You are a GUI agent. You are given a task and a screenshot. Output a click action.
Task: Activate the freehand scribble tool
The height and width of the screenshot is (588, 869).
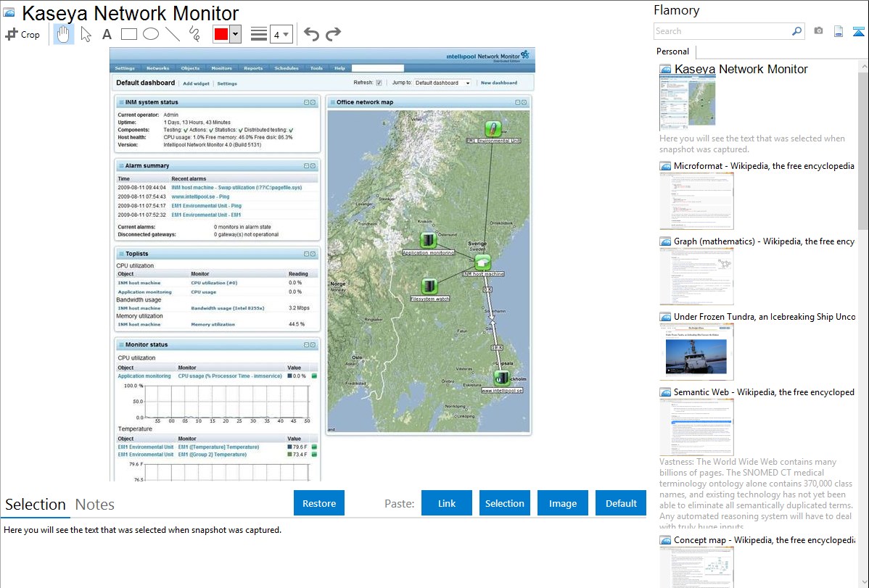(194, 34)
